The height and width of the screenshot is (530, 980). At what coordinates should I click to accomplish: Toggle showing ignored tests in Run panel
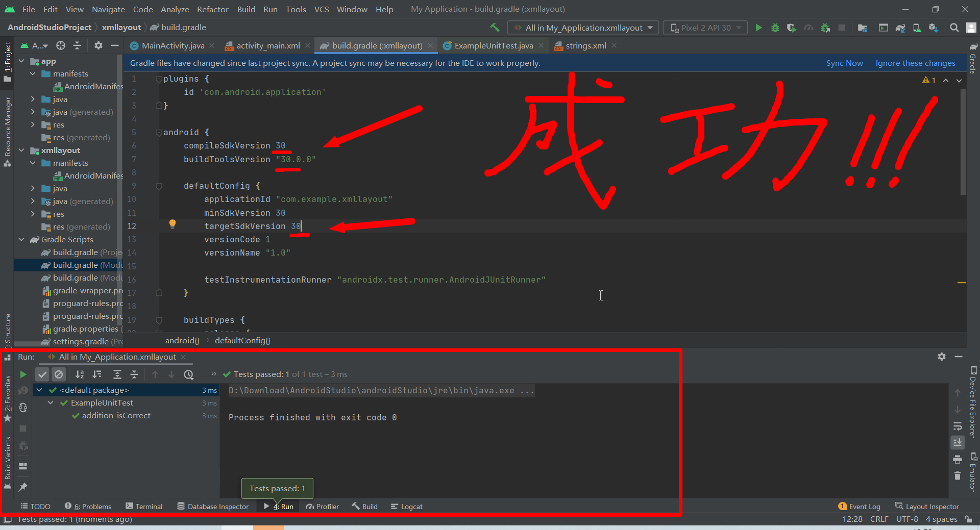[x=59, y=374]
